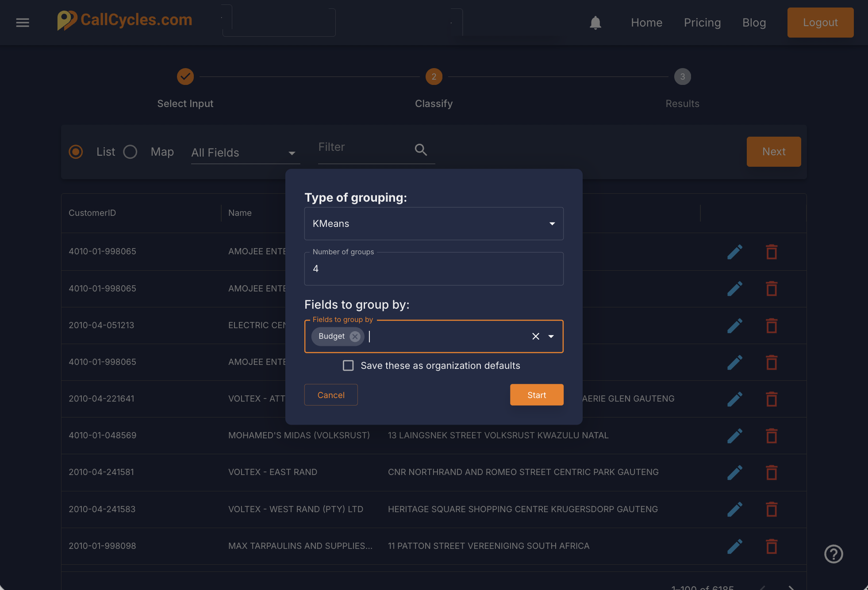Edit row 2010-04-051213 ELECTRIC
The image size is (868, 590).
735,326
